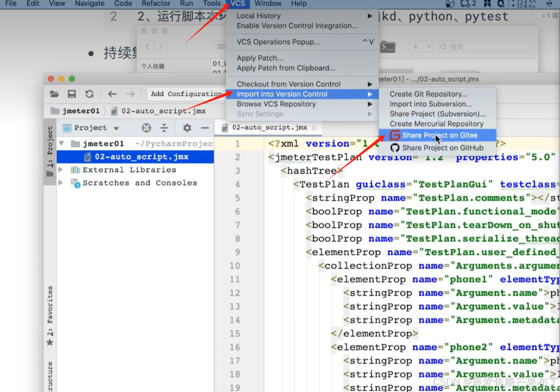The width and height of the screenshot is (560, 392).
Task: Click 02-auto_script.jmx in the breadcrumb bar
Action: pyautogui.click(x=163, y=111)
